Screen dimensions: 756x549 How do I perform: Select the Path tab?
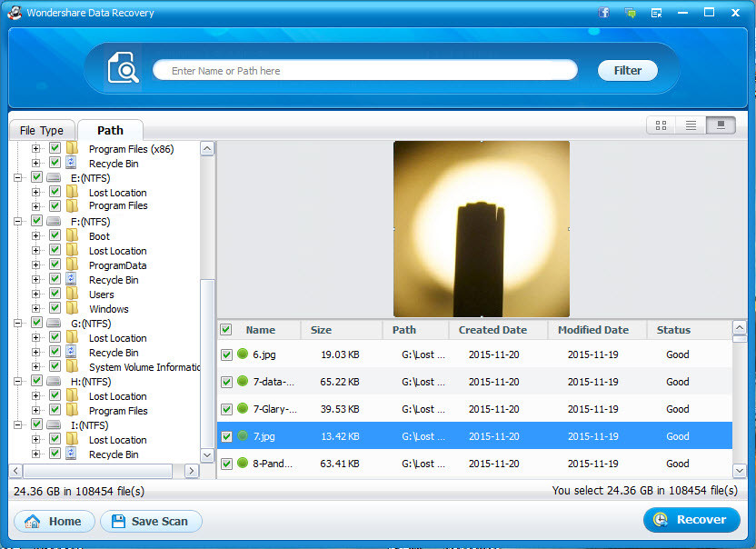[x=109, y=129]
